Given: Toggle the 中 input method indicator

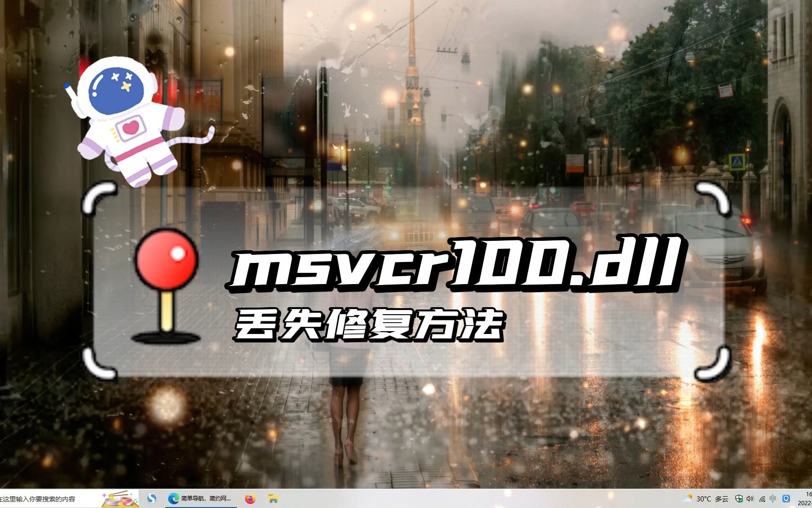Looking at the screenshot, I should 773,499.
